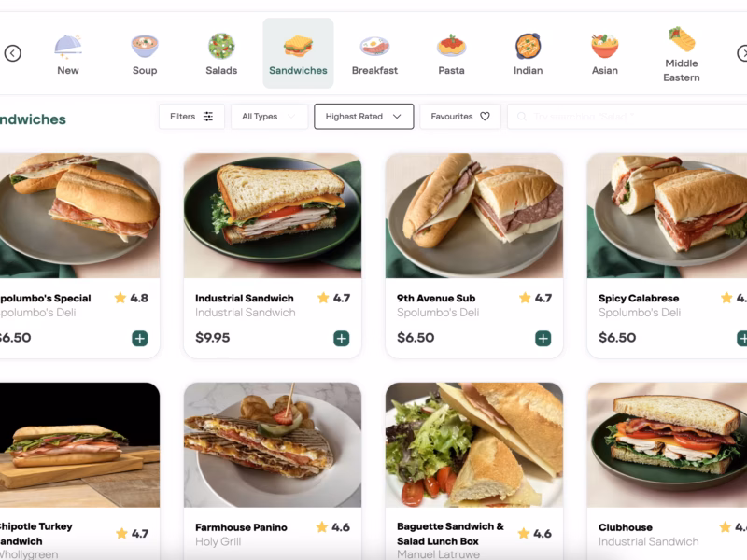Browse the Asian category

[604, 53]
